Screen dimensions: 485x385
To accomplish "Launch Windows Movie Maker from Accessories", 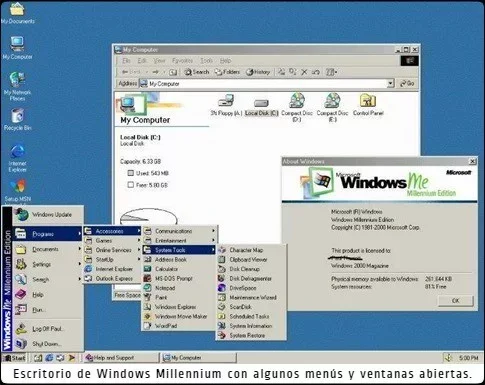I will [179, 316].
